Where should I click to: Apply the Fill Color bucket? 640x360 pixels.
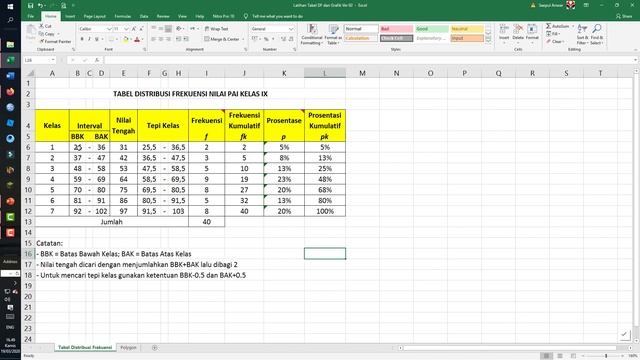(126, 39)
